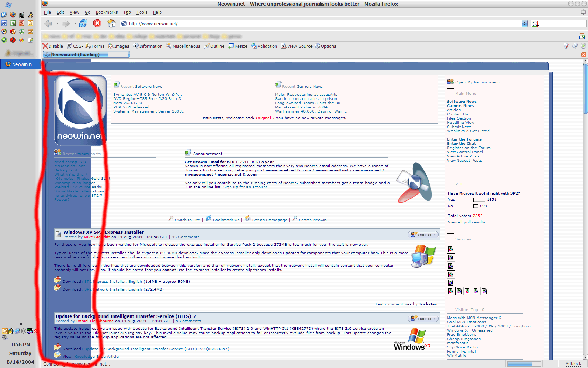This screenshot has height=368, width=588.
Task: Open the Bookmarks menu
Action: [x=107, y=12]
